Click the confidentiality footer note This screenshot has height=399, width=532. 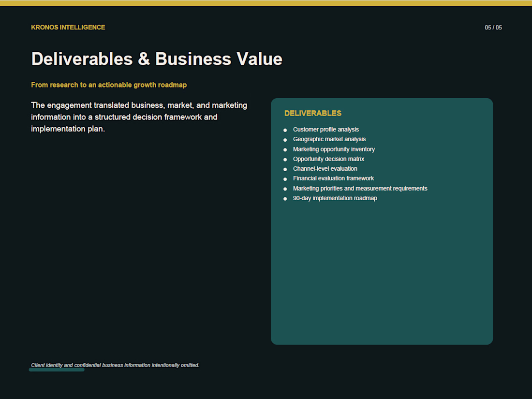click(x=115, y=366)
